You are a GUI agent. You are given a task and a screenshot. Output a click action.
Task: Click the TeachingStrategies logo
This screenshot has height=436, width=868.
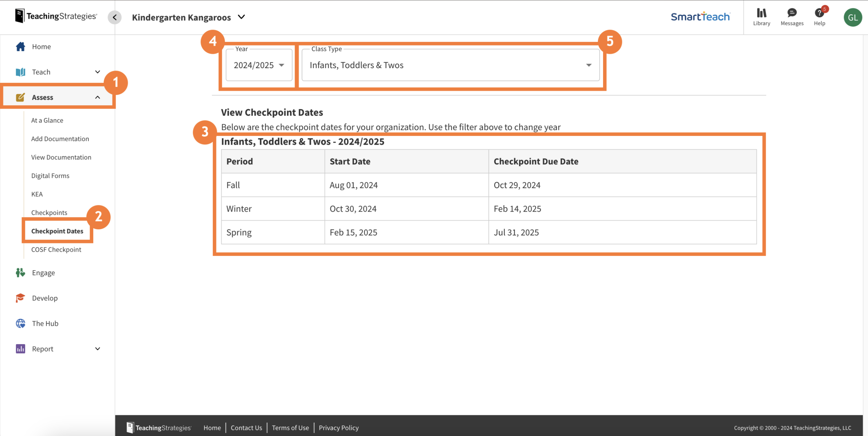coord(56,15)
